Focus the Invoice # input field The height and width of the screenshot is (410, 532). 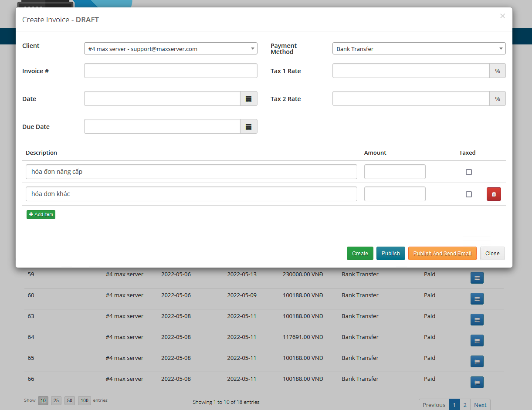[x=170, y=71]
